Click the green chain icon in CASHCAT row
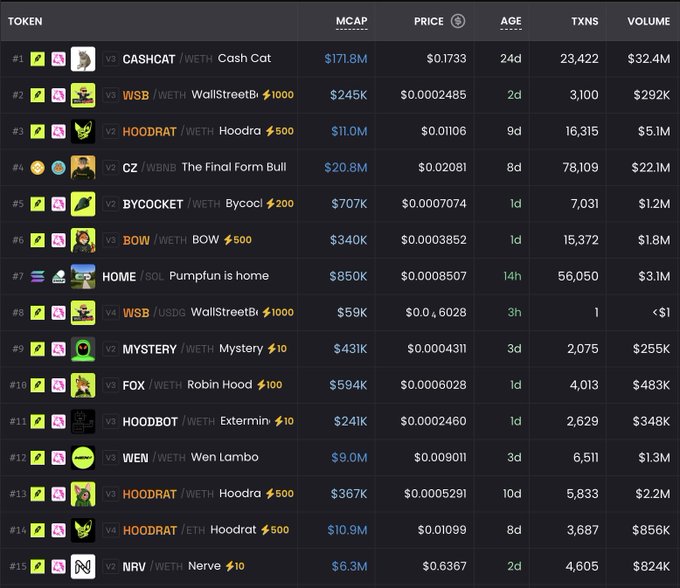The image size is (680, 588). [38, 59]
